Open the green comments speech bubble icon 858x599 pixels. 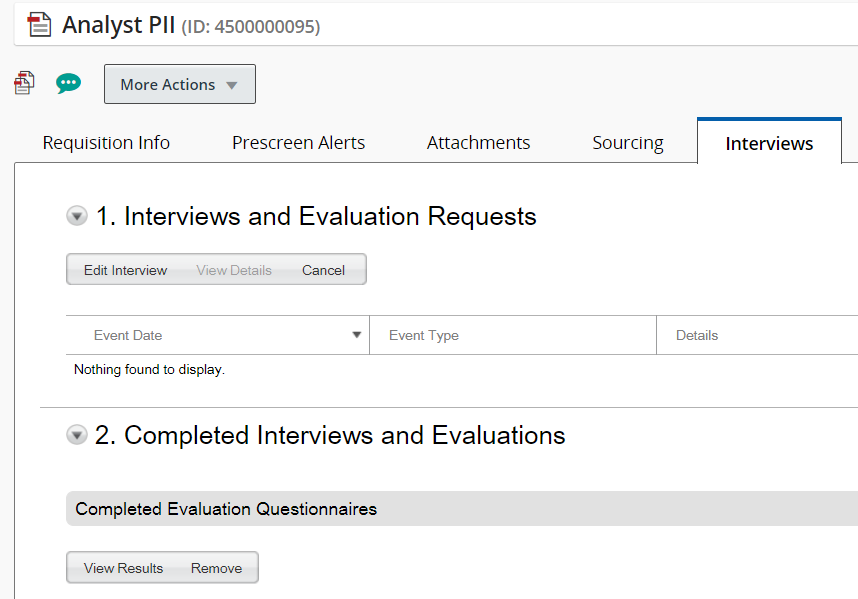[68, 84]
